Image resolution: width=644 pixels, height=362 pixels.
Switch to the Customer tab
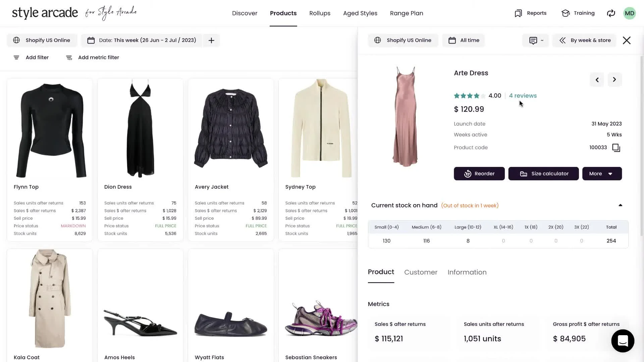421,272
